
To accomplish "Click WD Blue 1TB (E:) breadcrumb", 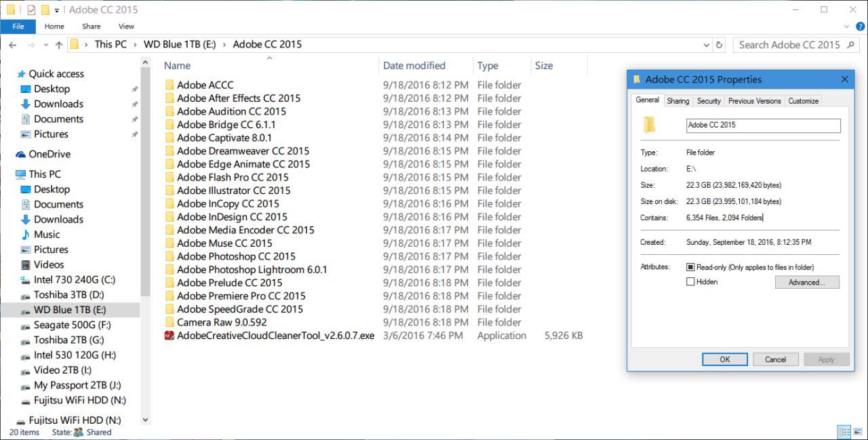I will [x=180, y=44].
